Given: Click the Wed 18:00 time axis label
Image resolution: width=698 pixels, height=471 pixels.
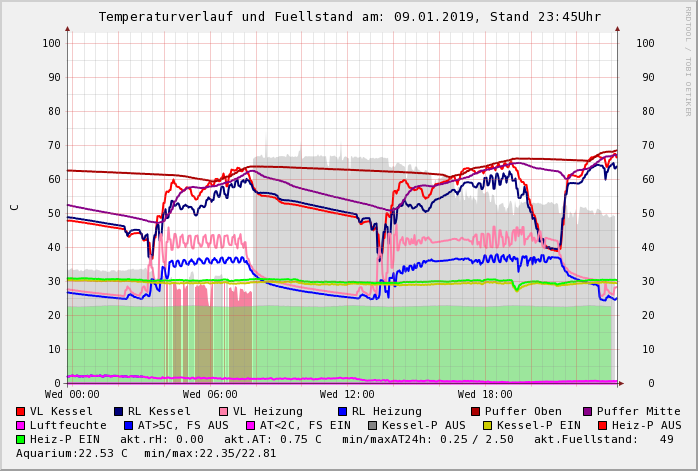Looking at the screenshot, I should coord(484,394).
